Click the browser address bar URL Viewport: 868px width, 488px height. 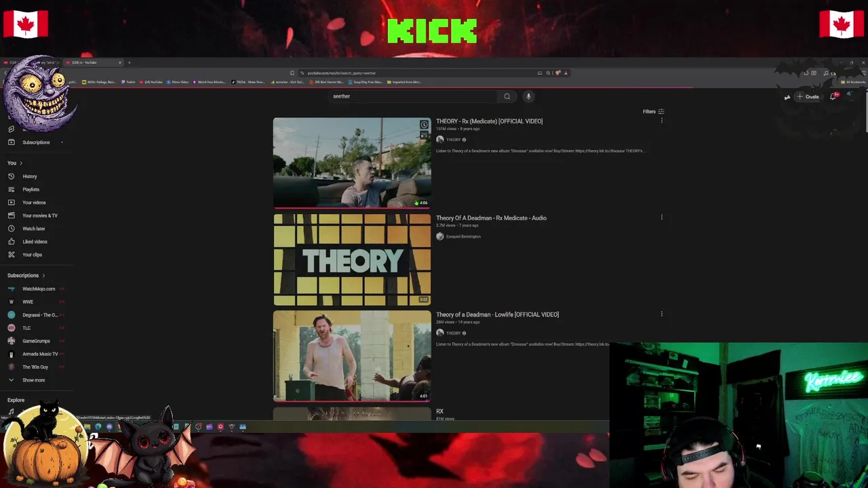(x=341, y=73)
